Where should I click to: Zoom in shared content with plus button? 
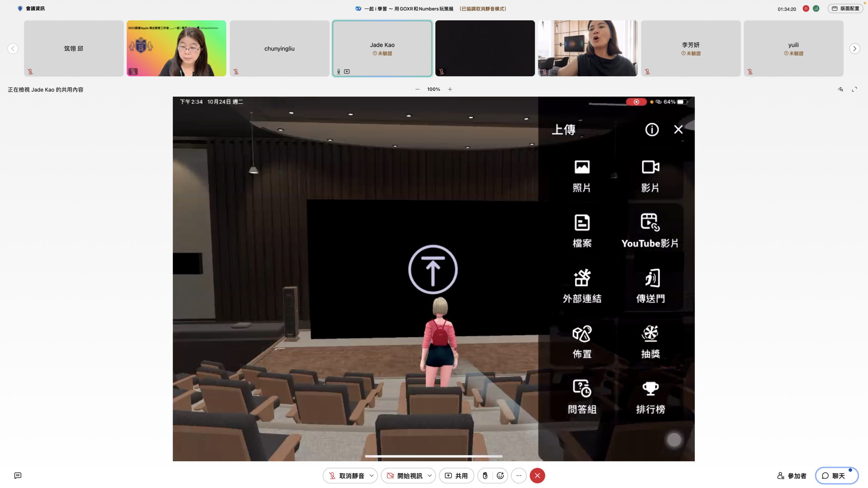point(450,89)
